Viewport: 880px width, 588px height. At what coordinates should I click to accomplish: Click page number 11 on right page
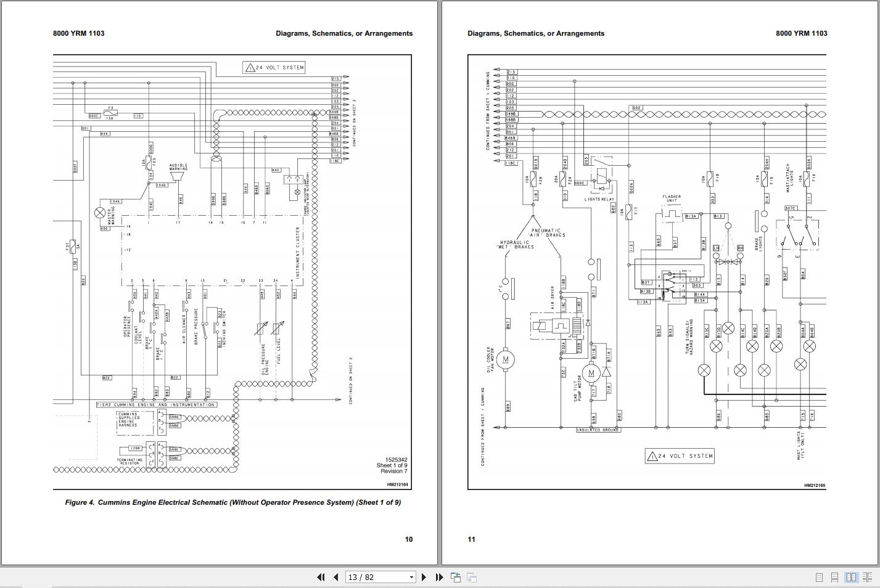click(472, 539)
